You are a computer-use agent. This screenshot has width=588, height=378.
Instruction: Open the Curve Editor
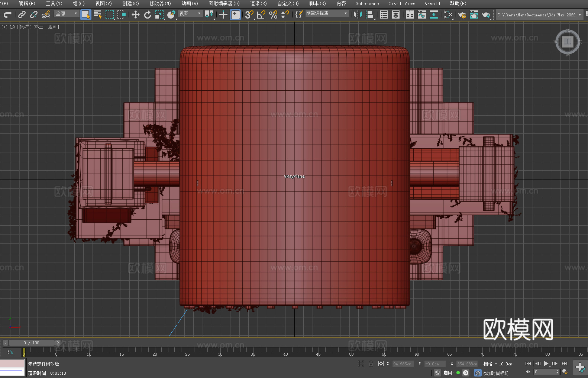(x=421, y=15)
